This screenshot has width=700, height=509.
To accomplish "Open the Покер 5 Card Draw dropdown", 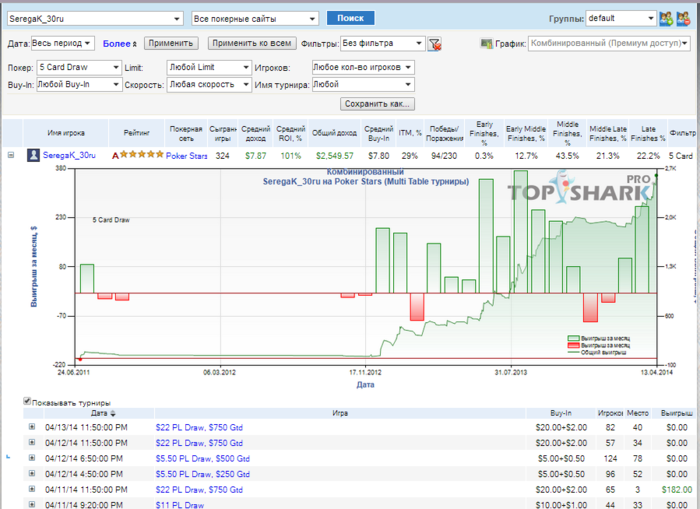I will click(79, 67).
